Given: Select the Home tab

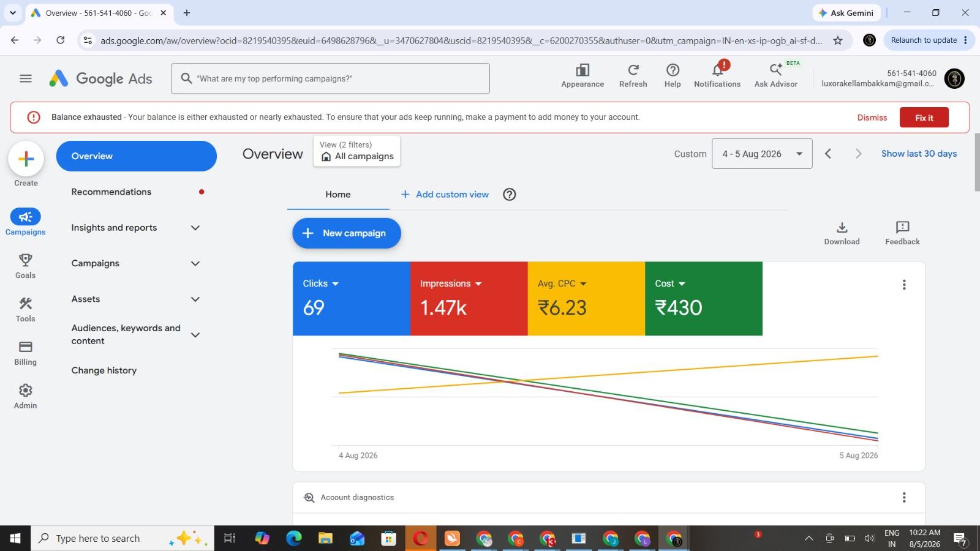Looking at the screenshot, I should 338,195.
